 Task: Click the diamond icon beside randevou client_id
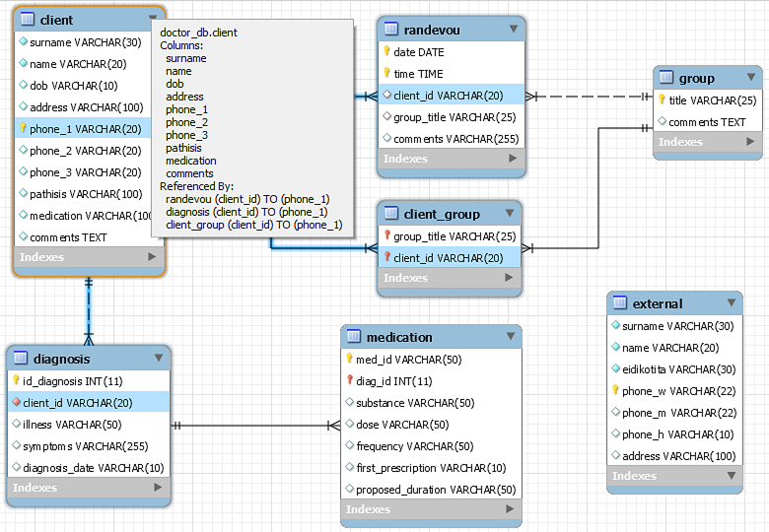click(x=386, y=95)
